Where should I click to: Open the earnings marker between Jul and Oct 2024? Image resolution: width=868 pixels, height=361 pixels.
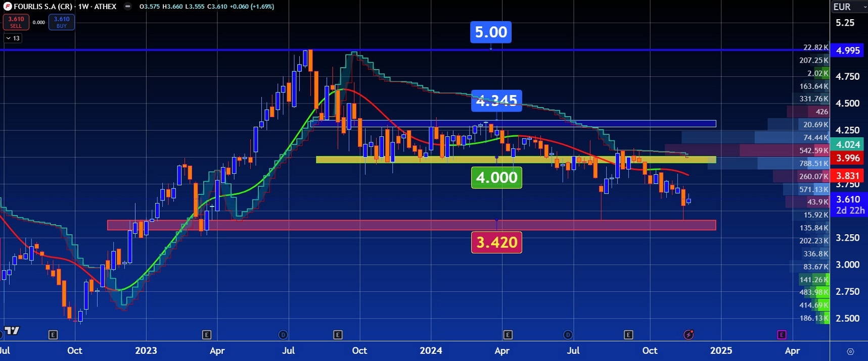[x=628, y=335]
